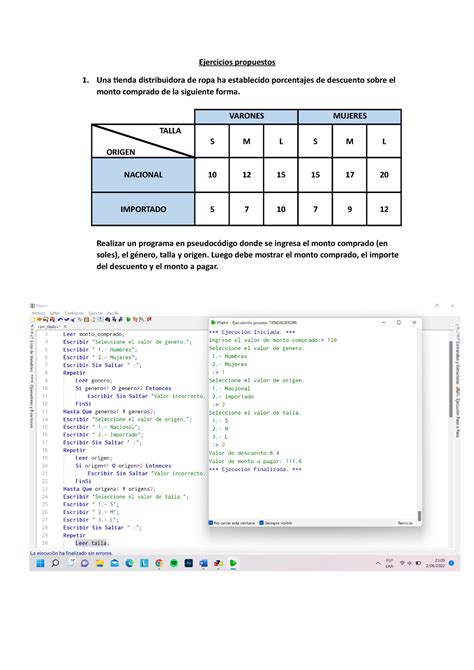Open the Ejecutar menu
Screen dimensions: 474x670
[96, 313]
